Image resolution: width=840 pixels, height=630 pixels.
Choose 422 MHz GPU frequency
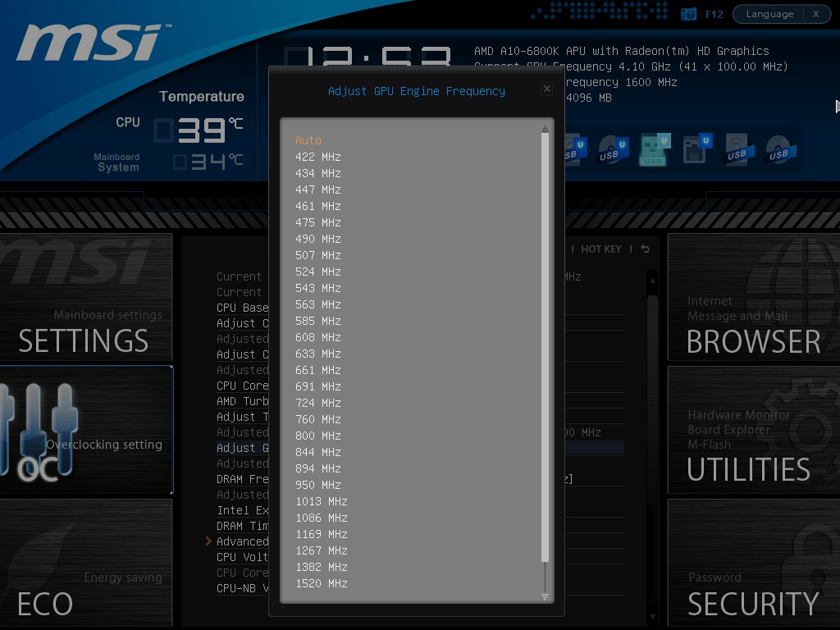tap(317, 157)
